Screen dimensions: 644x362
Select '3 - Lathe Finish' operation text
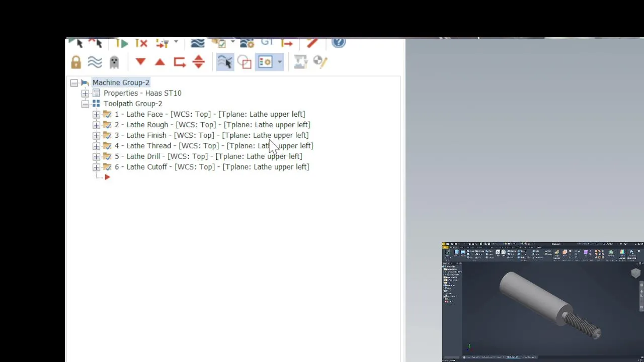click(x=140, y=135)
